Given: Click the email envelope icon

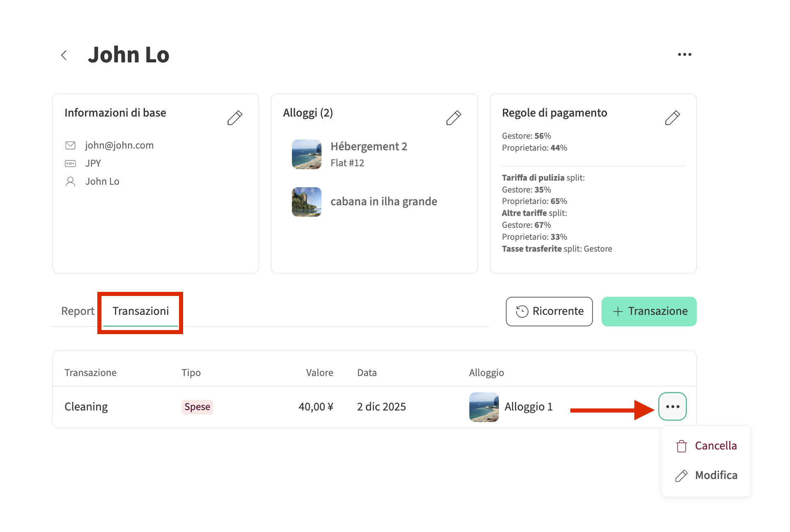Looking at the screenshot, I should pos(70,145).
